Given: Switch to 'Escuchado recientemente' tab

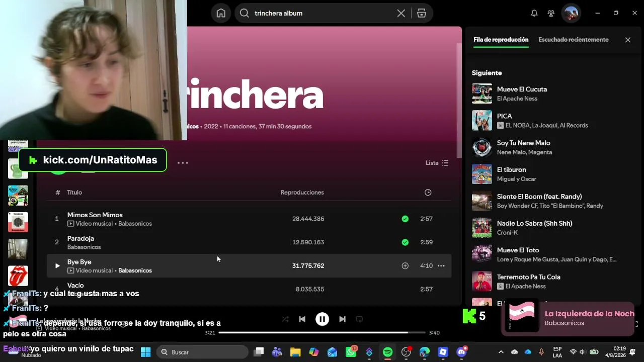Looking at the screenshot, I should coord(573,40).
